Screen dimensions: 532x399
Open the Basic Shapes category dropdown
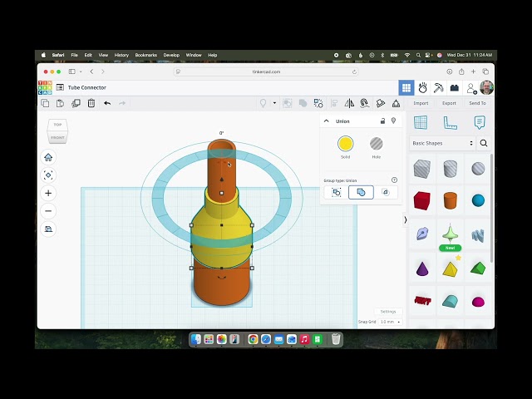click(442, 143)
